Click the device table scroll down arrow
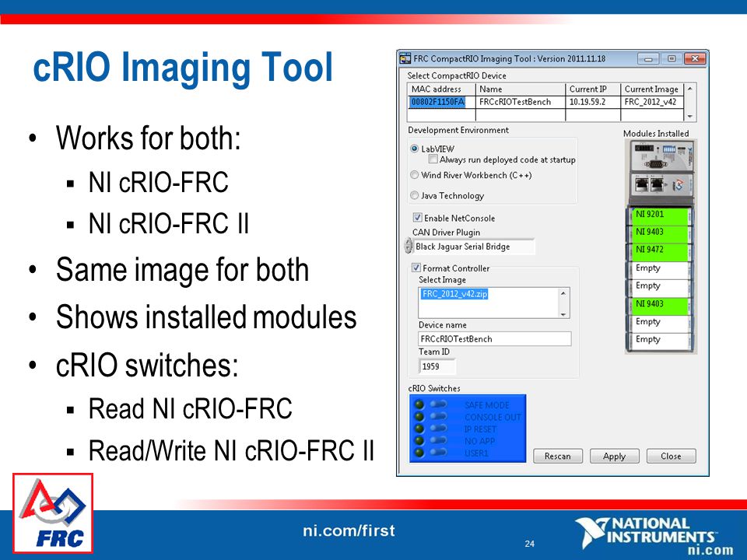Screen dimensions: 747x560 click(x=690, y=116)
